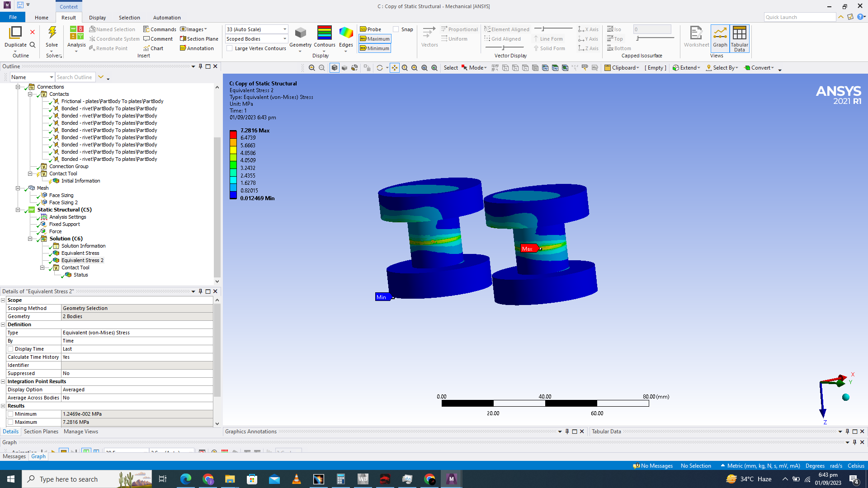Screen dimensions: 868x488
Task: Adjust the capped isosurface slider
Action: [x=654, y=39]
